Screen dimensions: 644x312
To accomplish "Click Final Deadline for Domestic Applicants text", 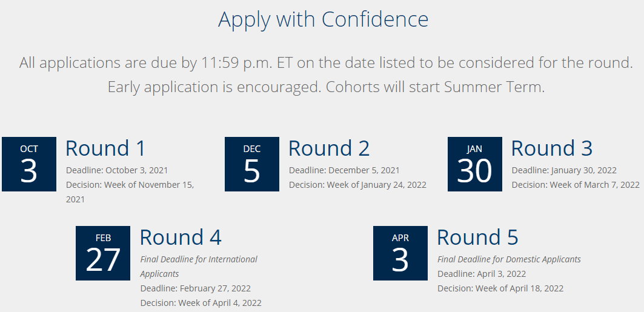I will [x=509, y=259].
